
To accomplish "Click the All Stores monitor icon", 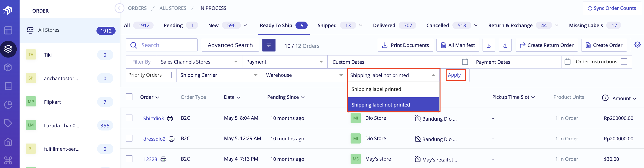I will (x=30, y=30).
